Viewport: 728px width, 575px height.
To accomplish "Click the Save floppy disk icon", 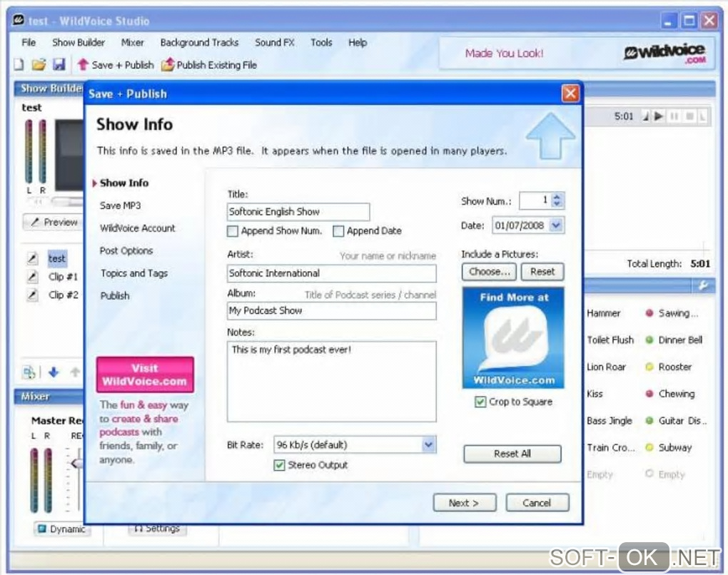I will [59, 64].
